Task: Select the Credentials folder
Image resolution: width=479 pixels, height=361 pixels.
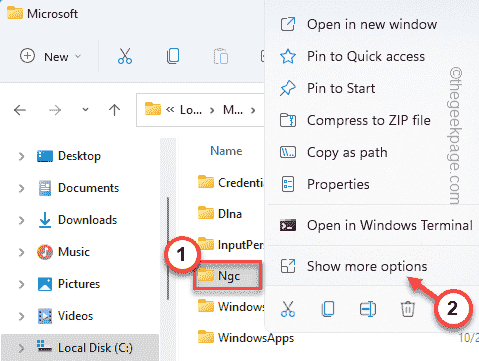Action: click(x=231, y=182)
